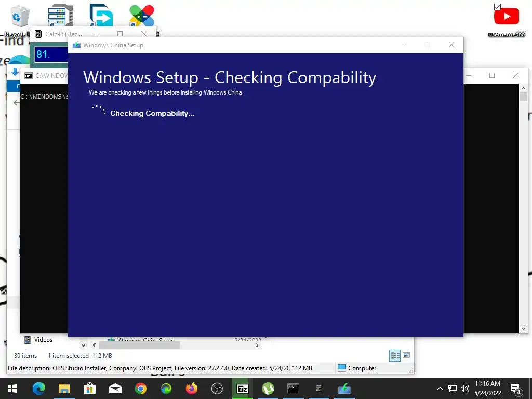Switch Explorer to details view

(395, 355)
